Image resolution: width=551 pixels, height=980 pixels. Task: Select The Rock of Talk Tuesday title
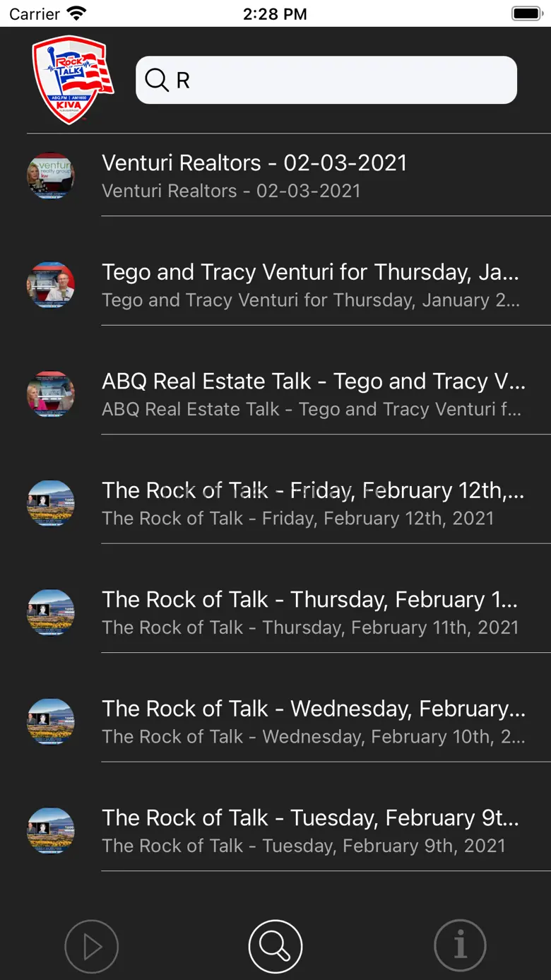click(310, 818)
